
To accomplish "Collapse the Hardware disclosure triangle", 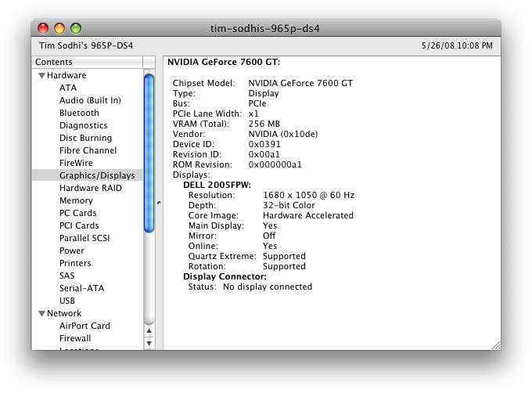I will (41, 76).
